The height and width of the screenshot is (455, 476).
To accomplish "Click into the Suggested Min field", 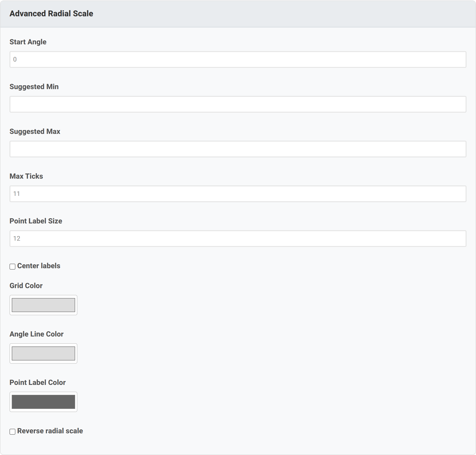I will 238,104.
